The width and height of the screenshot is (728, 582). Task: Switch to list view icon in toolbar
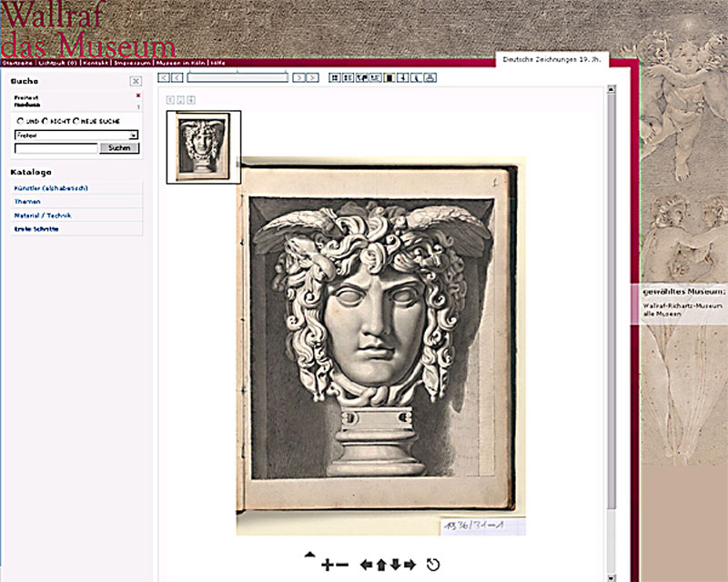coord(348,77)
